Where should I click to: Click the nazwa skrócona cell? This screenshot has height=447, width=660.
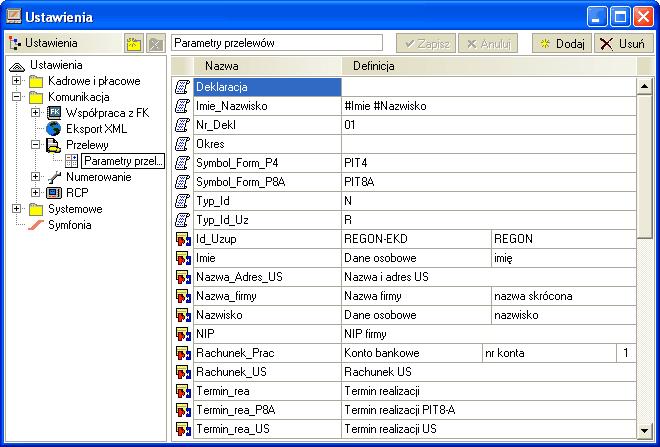pyautogui.click(x=564, y=296)
